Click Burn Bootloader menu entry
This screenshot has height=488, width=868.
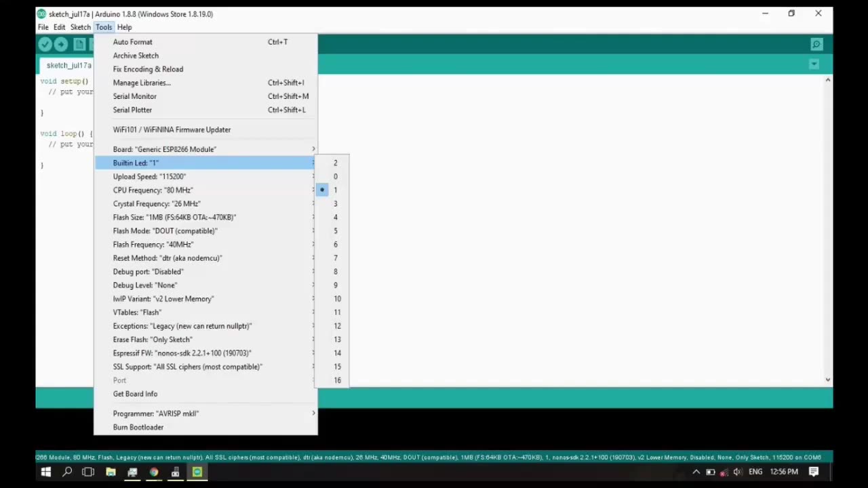click(x=205, y=427)
